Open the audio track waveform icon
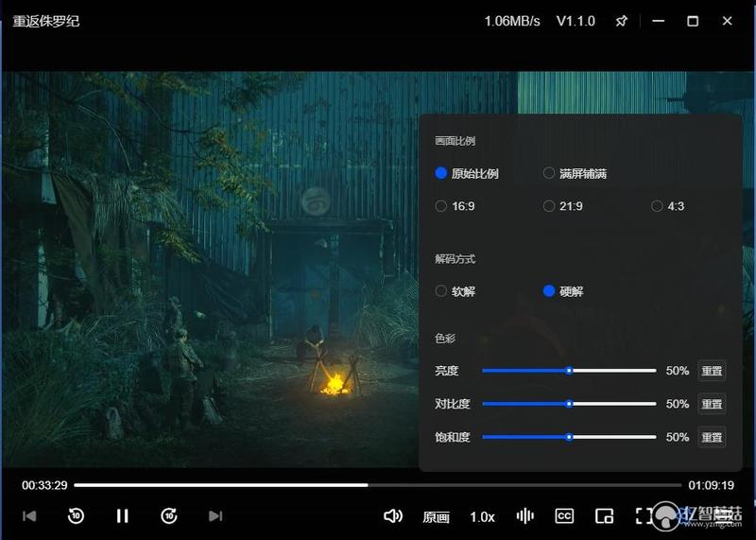 [x=525, y=515]
